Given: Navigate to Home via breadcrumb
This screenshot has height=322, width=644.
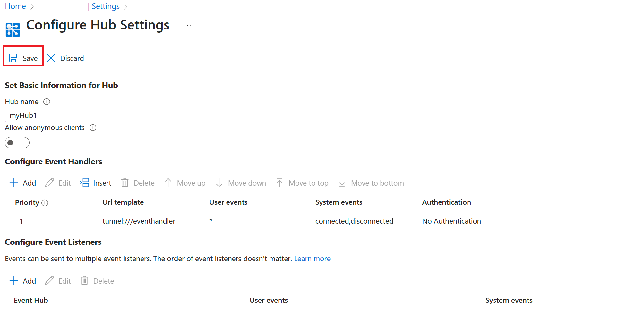Looking at the screenshot, I should point(15,6).
